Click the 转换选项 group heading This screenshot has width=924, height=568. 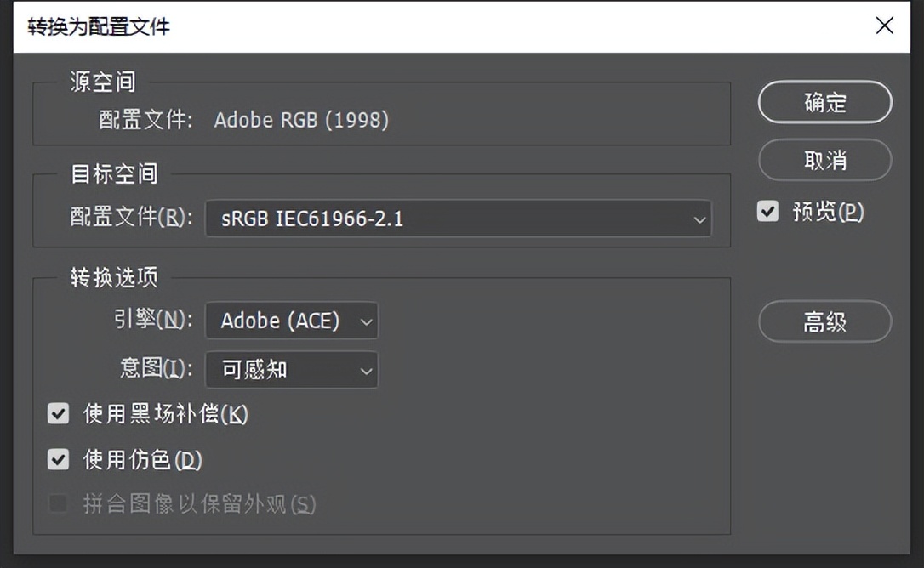pyautogui.click(x=114, y=278)
